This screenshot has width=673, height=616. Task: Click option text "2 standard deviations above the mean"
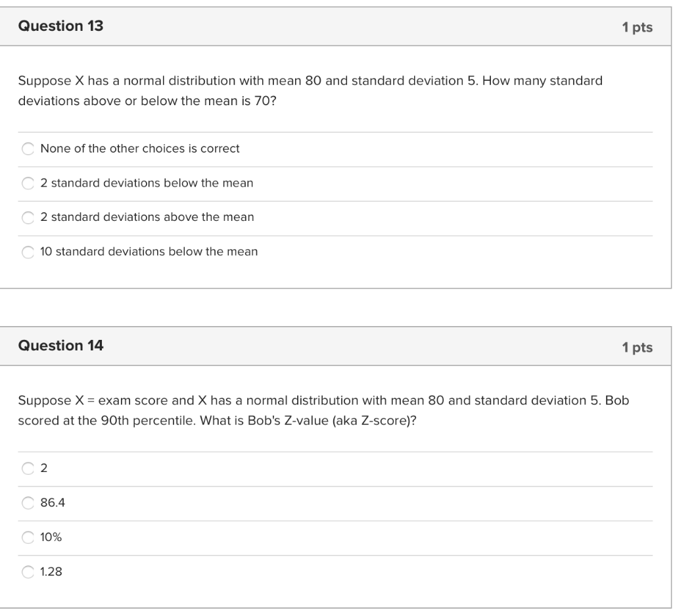148,217
